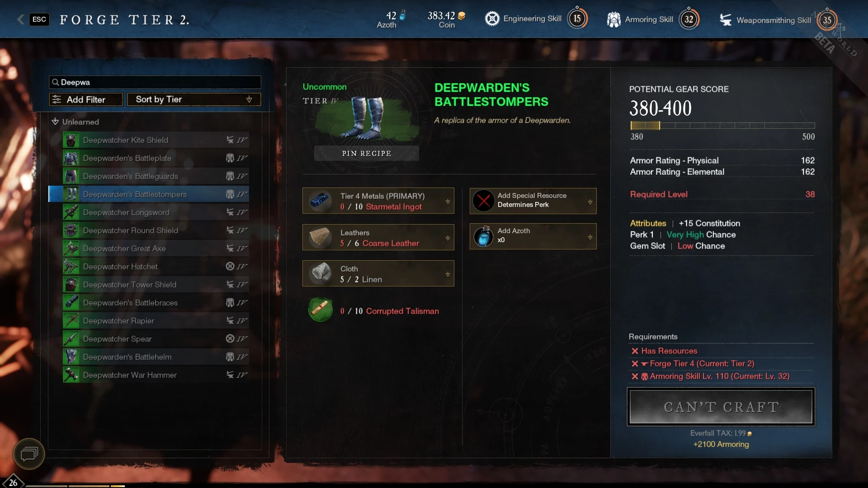The width and height of the screenshot is (868, 488).
Task: Click the Engineering Skill gear icon
Action: pyautogui.click(x=492, y=19)
